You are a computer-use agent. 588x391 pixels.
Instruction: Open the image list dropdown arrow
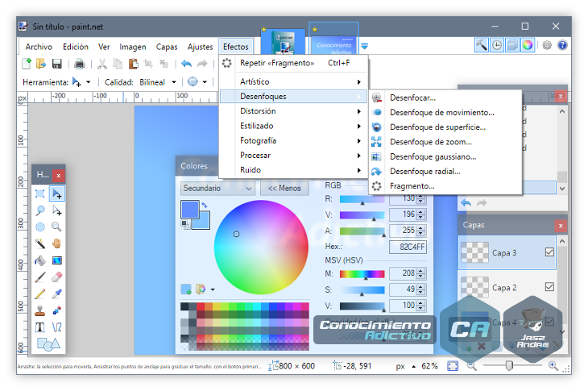click(x=365, y=46)
